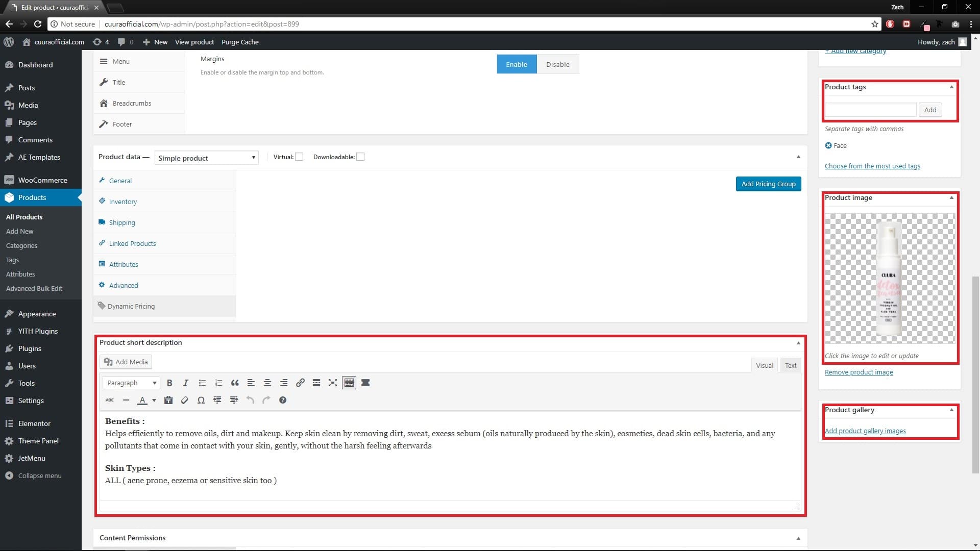Insert a special character (omega)
This screenshot has width=980, height=551.
click(x=201, y=400)
